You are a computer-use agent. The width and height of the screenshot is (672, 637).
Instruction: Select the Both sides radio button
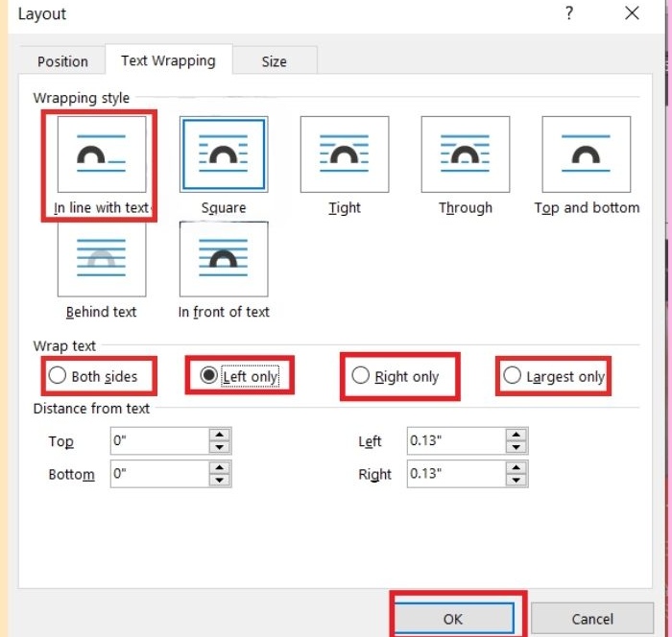tap(58, 376)
